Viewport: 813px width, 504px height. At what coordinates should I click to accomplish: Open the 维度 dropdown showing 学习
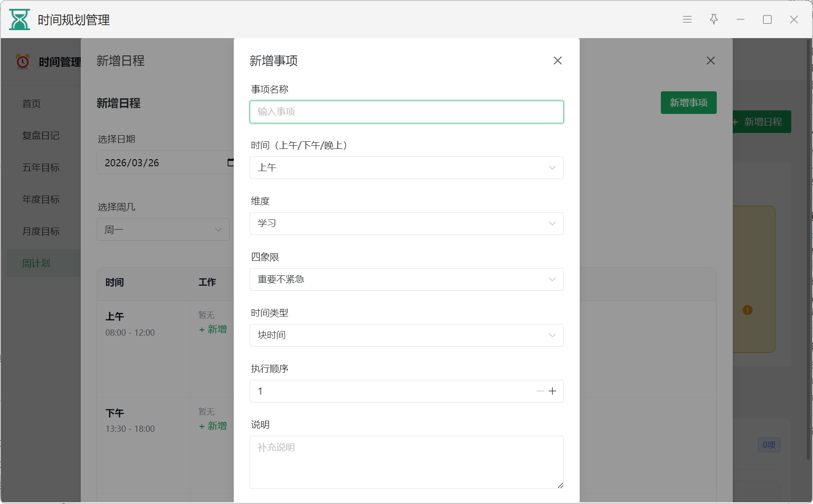coord(406,223)
